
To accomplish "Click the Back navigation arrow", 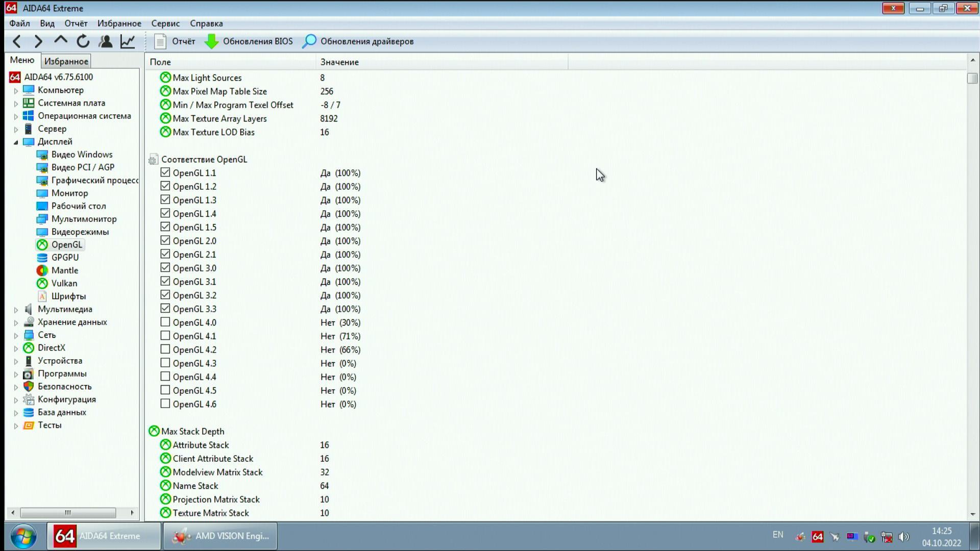I will click(x=17, y=41).
